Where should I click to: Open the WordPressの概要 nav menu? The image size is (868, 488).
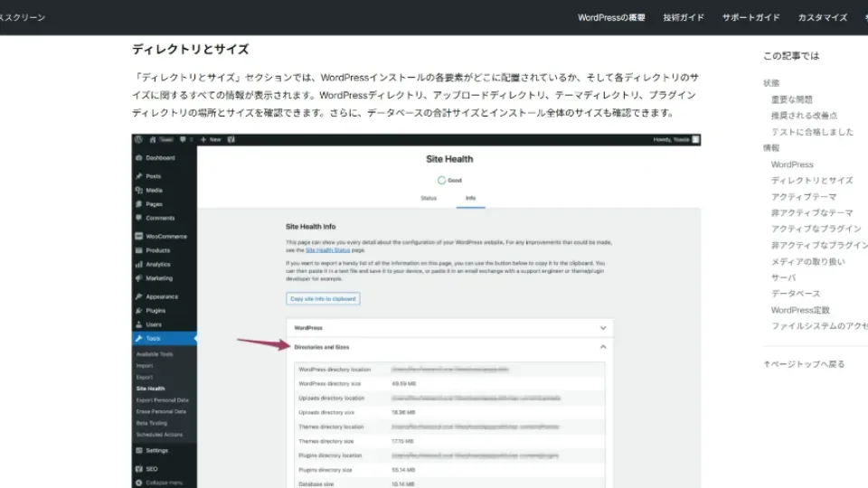[611, 18]
